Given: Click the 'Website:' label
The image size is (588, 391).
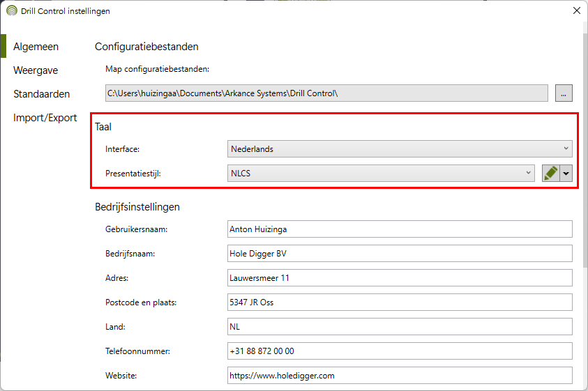Looking at the screenshot, I should click(x=121, y=376).
